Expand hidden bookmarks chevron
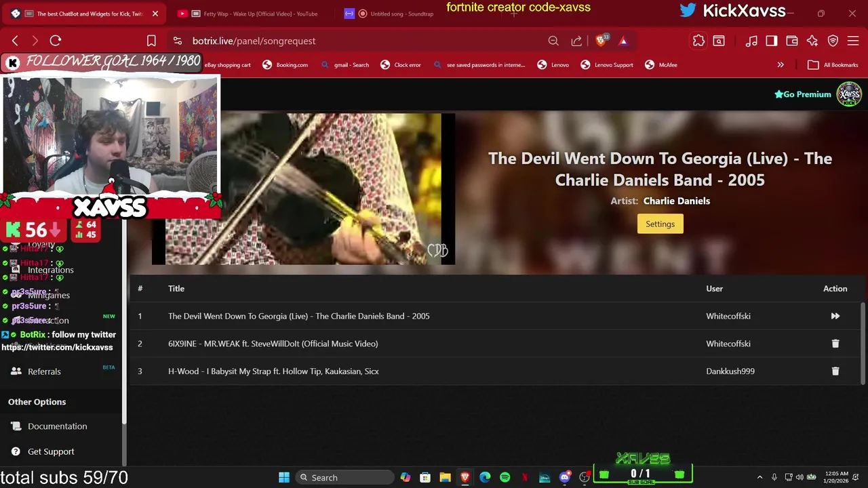Image resolution: width=868 pixels, height=488 pixels. pos(781,65)
